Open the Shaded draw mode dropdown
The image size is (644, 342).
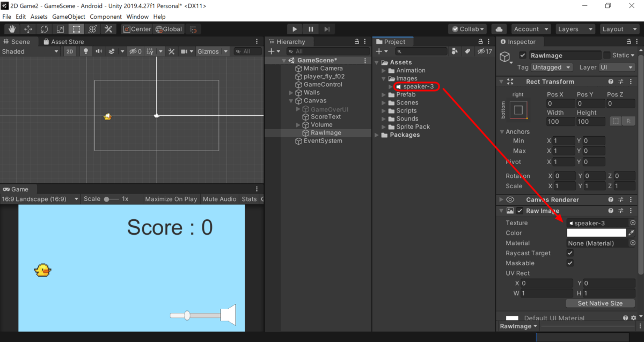(30, 51)
